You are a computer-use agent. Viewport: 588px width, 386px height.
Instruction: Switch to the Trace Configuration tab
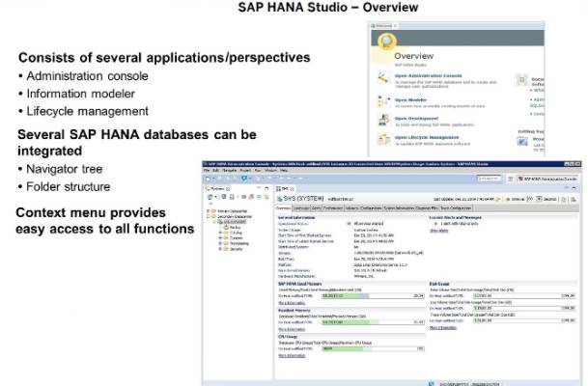click(x=456, y=208)
